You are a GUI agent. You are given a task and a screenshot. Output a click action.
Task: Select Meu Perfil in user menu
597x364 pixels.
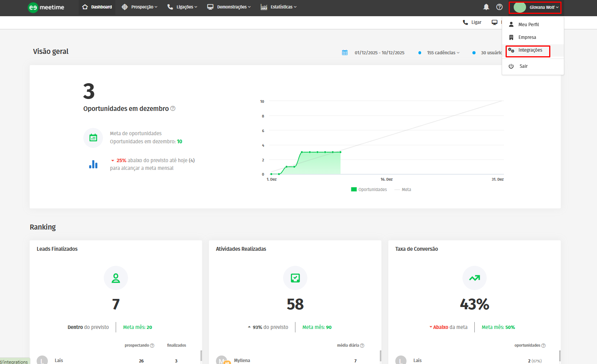528,25
